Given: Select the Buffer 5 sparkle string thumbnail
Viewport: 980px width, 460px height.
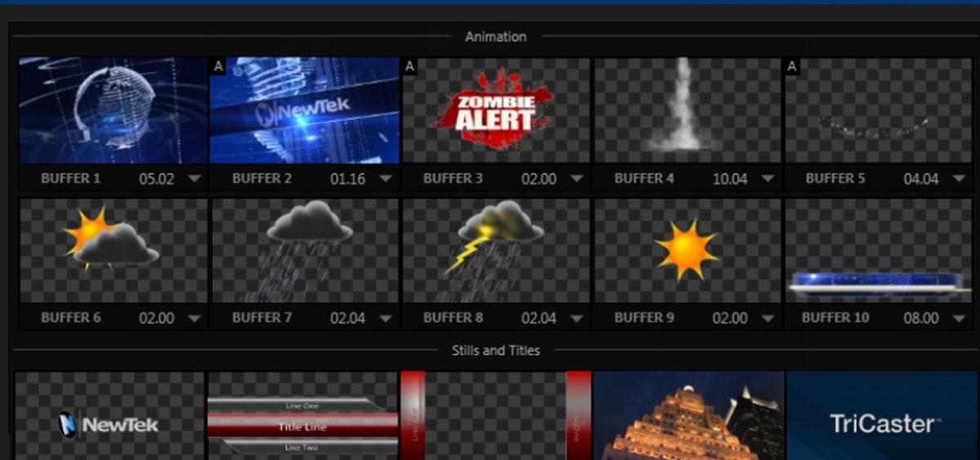Looking at the screenshot, I should 878,110.
